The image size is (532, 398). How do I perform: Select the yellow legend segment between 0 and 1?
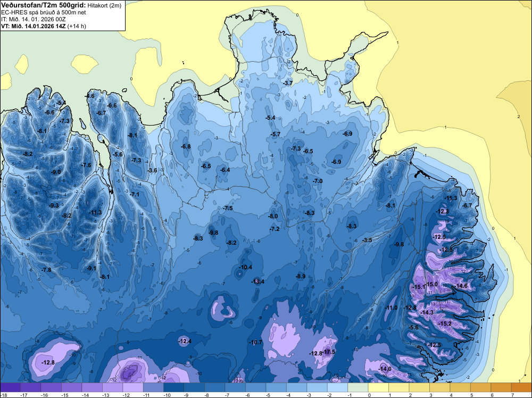coord(378,387)
